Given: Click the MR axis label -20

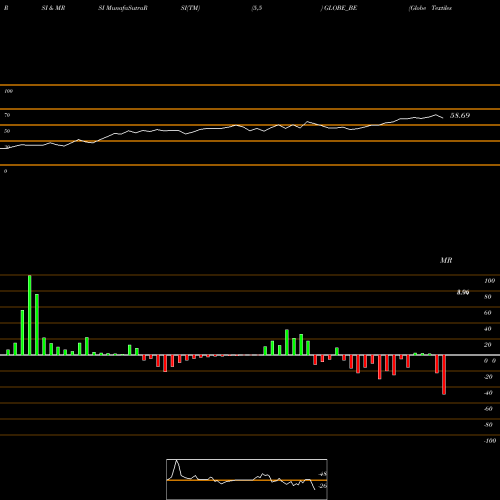Looking at the screenshot, I should (x=488, y=377).
